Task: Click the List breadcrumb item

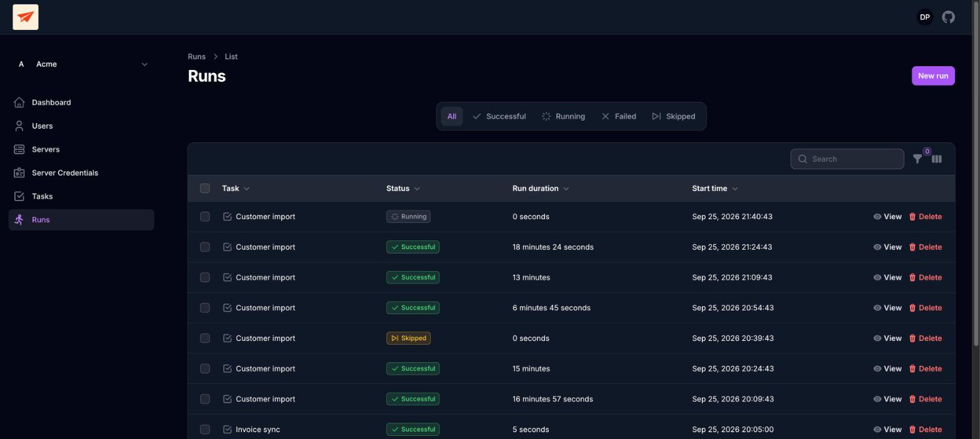Action: click(x=231, y=57)
